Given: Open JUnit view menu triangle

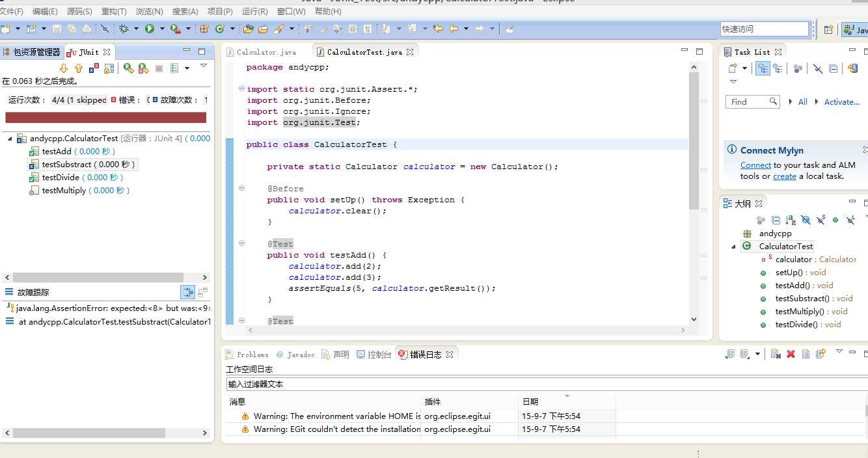Looking at the screenshot, I should [x=203, y=66].
